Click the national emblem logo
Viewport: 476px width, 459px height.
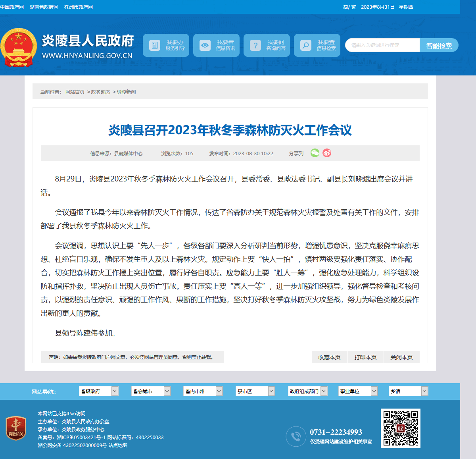click(19, 47)
